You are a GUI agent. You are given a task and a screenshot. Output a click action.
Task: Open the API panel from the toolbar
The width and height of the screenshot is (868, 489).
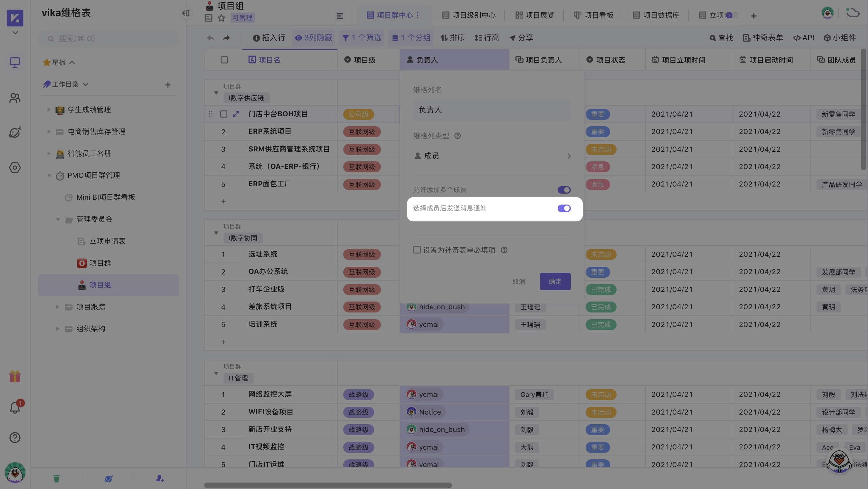[x=804, y=38]
